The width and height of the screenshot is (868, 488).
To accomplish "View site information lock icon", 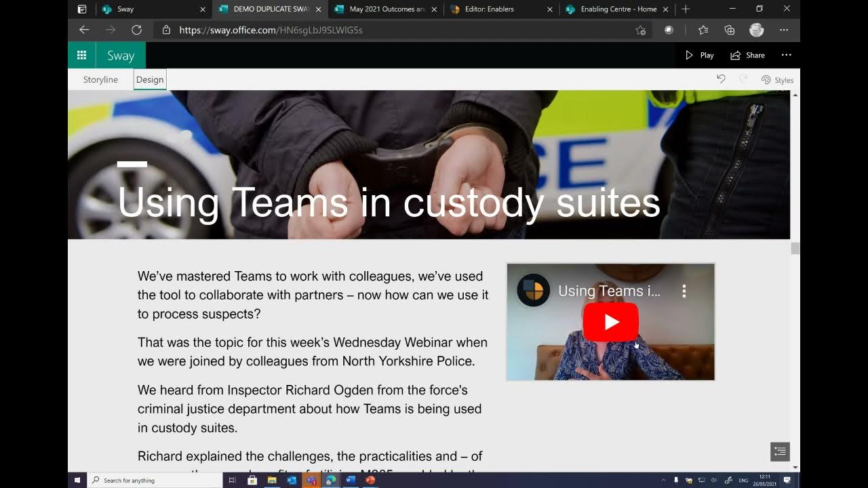I will click(166, 30).
